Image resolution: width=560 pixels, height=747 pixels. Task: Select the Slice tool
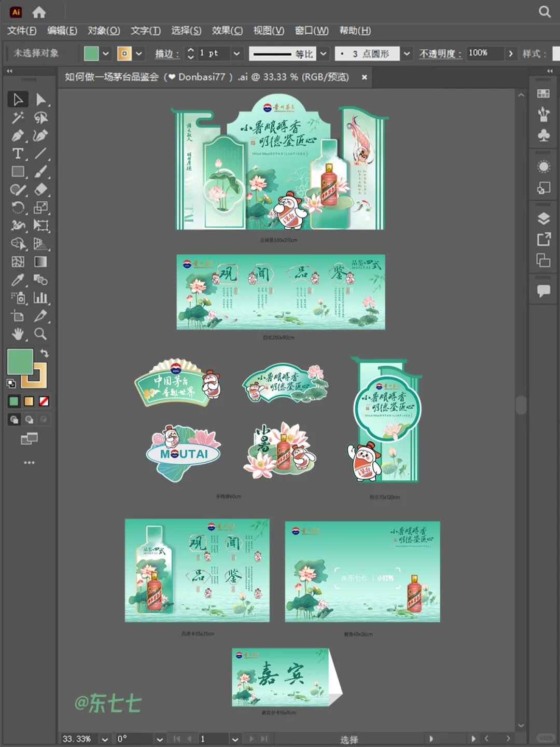(x=40, y=316)
